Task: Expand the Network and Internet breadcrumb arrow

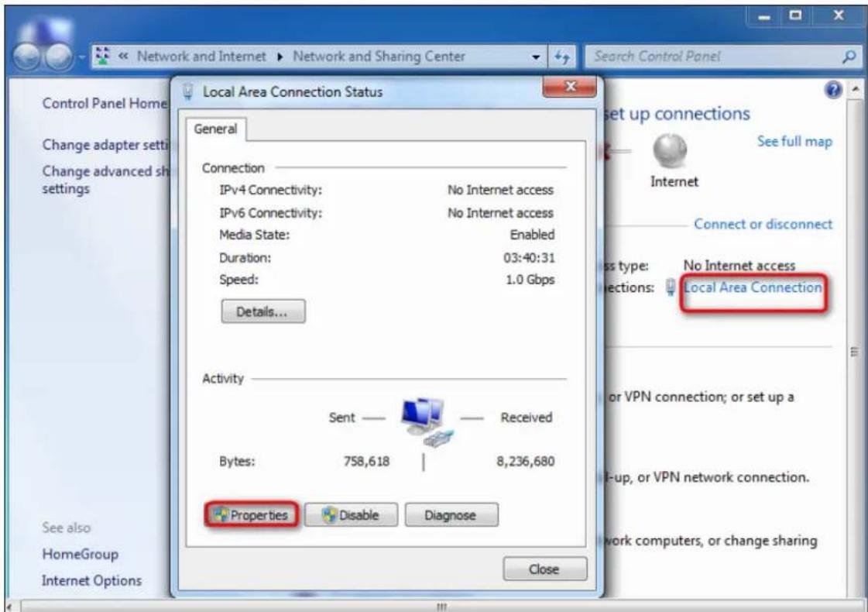Action: click(280, 57)
